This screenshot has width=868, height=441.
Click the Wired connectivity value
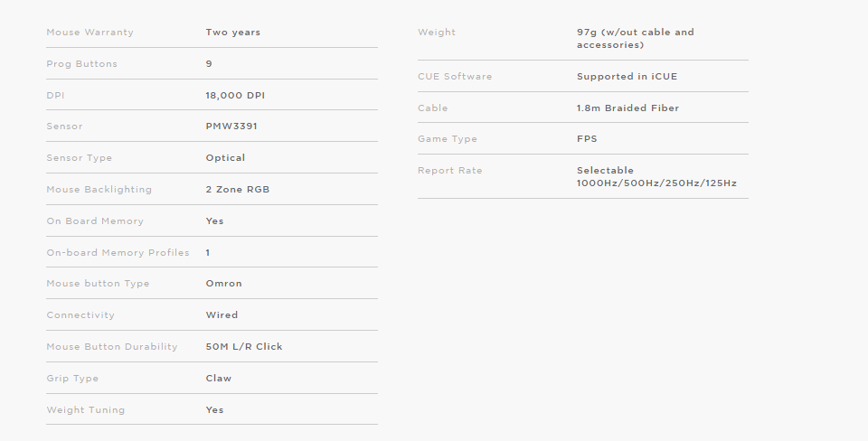[x=222, y=314]
